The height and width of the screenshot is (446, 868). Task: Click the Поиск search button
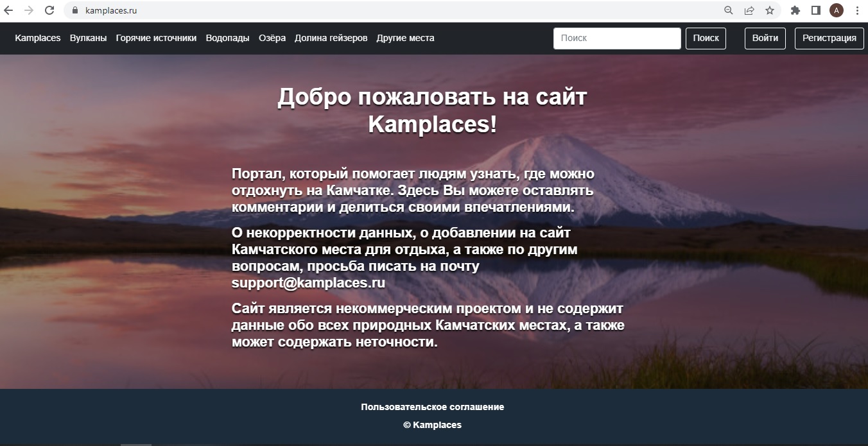(706, 38)
